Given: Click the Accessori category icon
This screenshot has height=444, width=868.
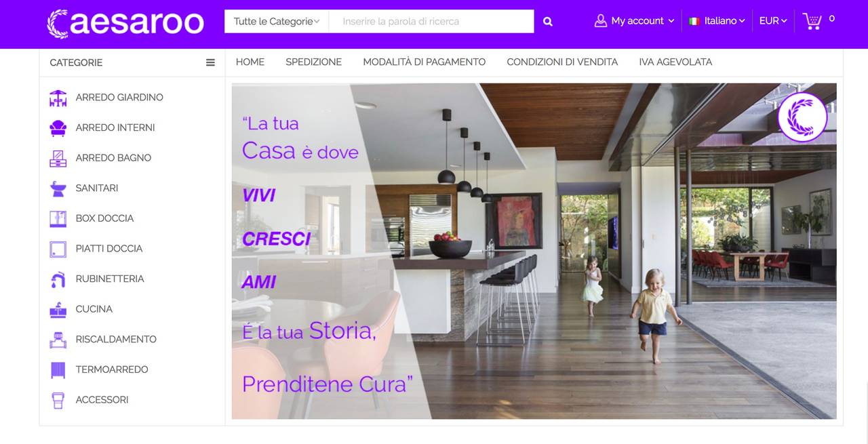Looking at the screenshot, I should 58,400.
